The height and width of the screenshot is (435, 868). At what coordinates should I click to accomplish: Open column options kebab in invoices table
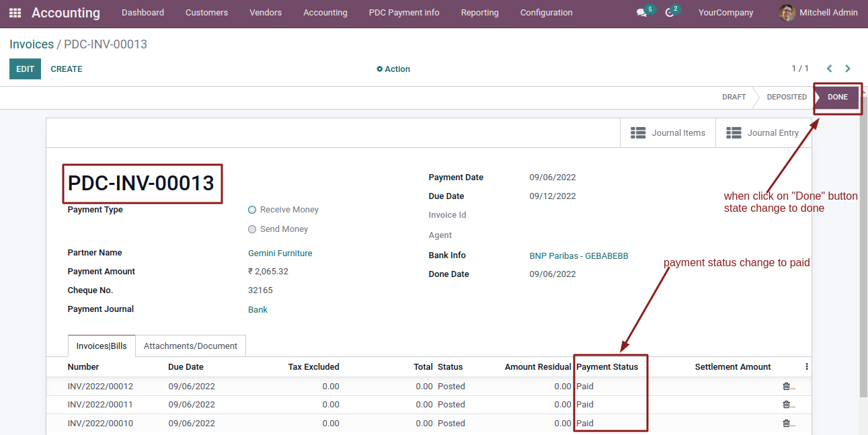point(806,367)
